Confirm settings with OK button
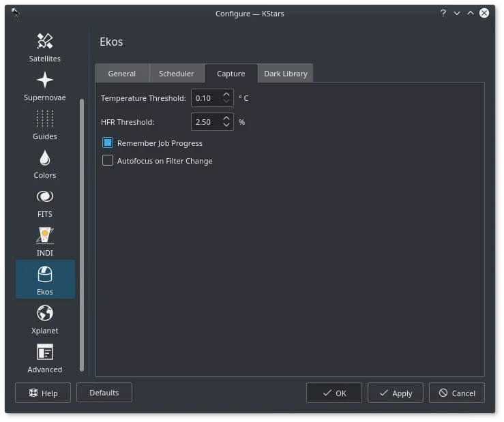The image size is (504, 422). (334, 393)
